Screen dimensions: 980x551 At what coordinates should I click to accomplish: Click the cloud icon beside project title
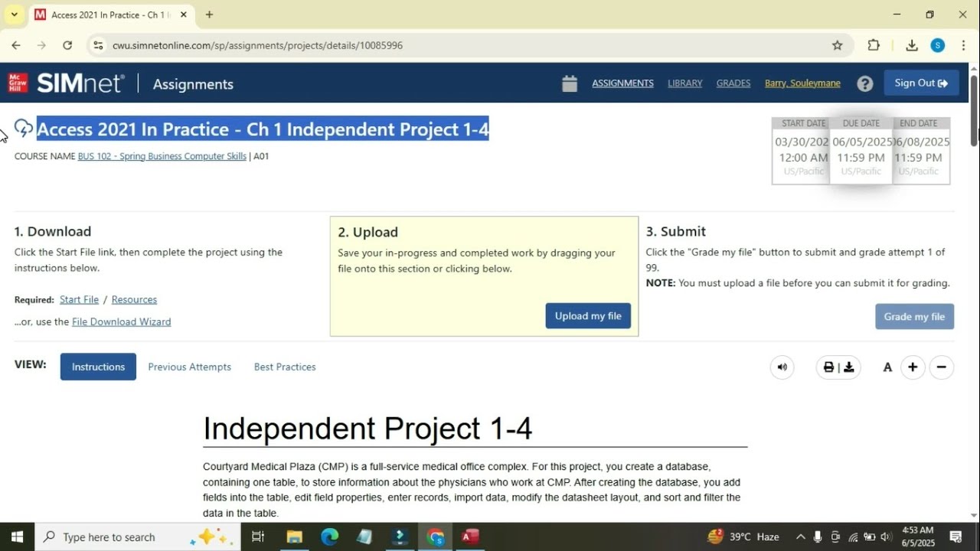click(x=24, y=129)
